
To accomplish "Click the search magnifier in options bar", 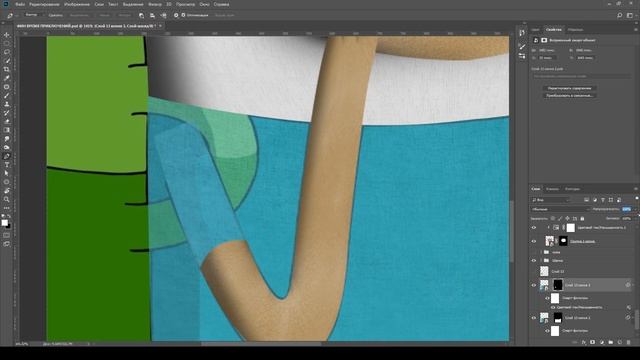I will pyautogui.click(x=620, y=15).
